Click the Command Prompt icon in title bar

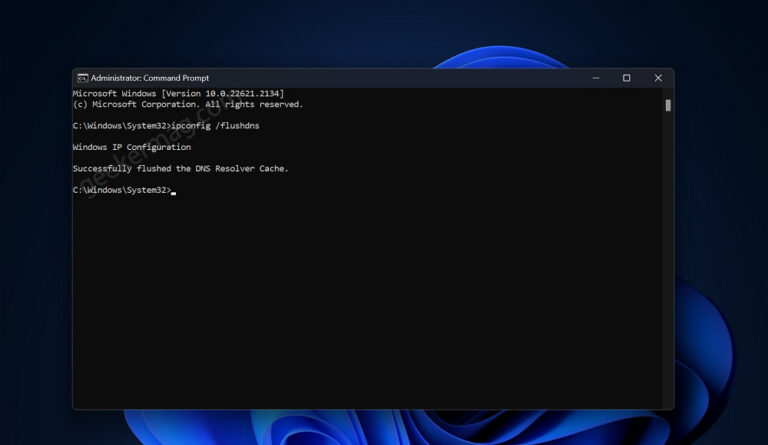(x=83, y=78)
